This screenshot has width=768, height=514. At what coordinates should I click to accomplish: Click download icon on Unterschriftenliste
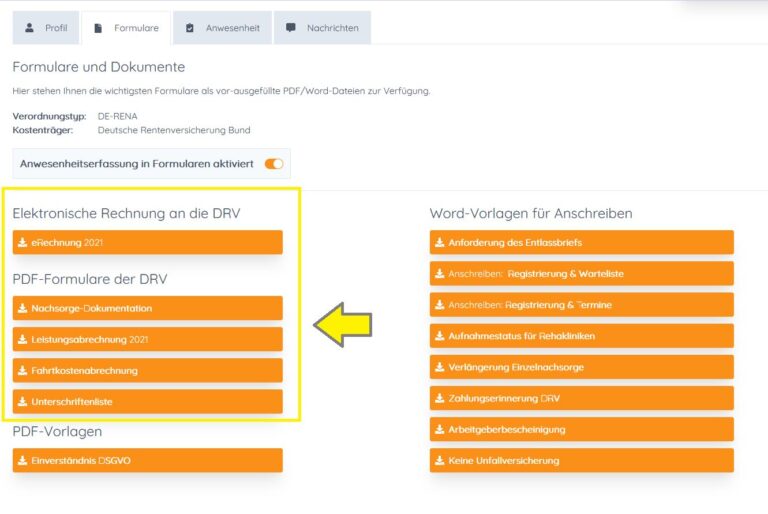23,402
